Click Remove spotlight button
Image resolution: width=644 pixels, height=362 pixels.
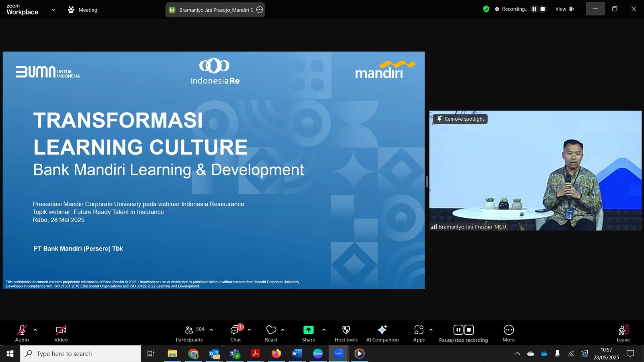coord(460,119)
